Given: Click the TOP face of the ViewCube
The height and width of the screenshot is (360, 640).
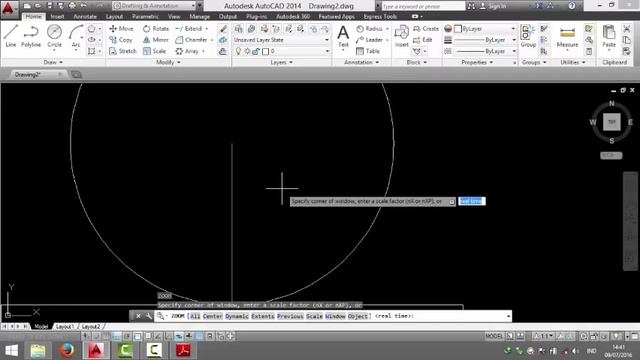Looking at the screenshot, I should click(x=611, y=122).
